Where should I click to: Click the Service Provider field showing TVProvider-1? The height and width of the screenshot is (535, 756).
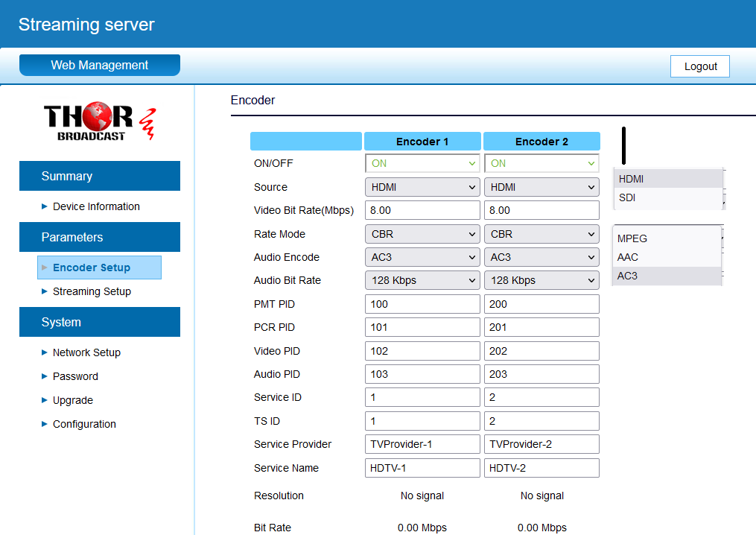pyautogui.click(x=422, y=443)
